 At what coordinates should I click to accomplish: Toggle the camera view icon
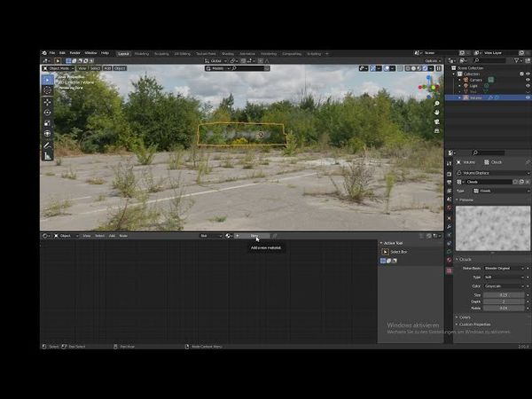pos(437,121)
